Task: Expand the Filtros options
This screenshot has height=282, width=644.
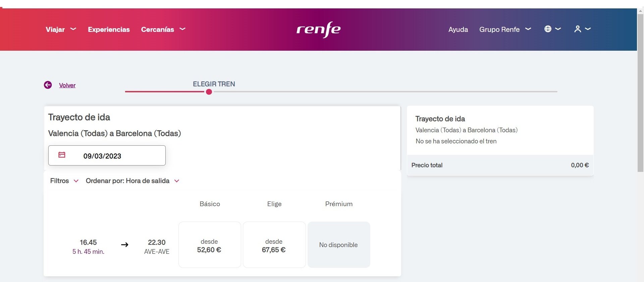Action: pos(64,181)
